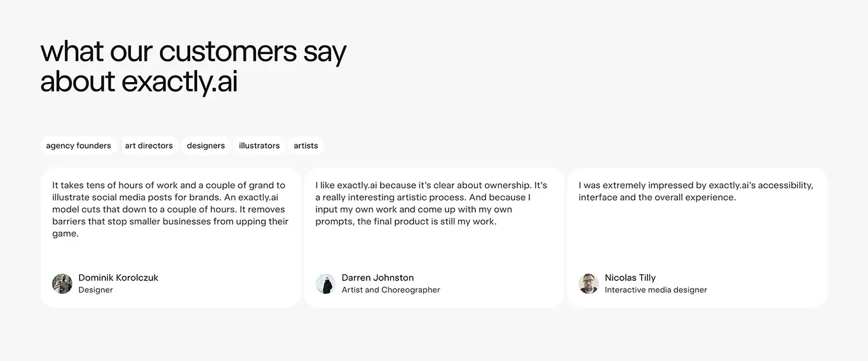Click the Dominik Korolczuk name
This screenshot has width=868, height=361.
[118, 278]
